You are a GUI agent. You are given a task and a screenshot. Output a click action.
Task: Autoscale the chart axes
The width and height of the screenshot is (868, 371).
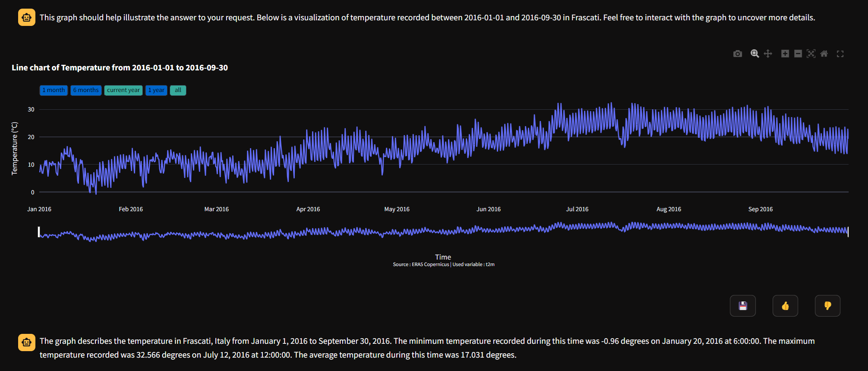click(x=811, y=54)
